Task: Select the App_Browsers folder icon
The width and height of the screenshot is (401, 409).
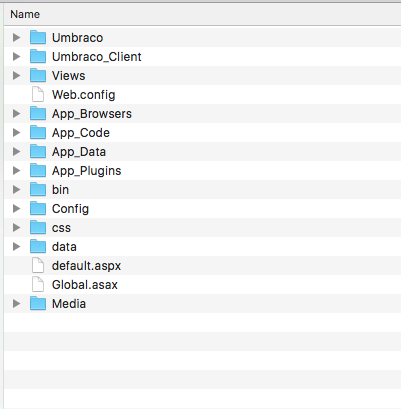Action: point(38,114)
